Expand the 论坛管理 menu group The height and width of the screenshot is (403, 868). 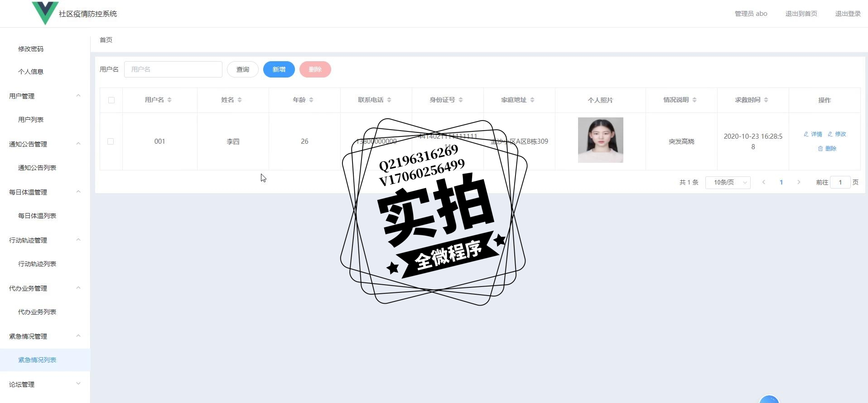tap(78, 384)
